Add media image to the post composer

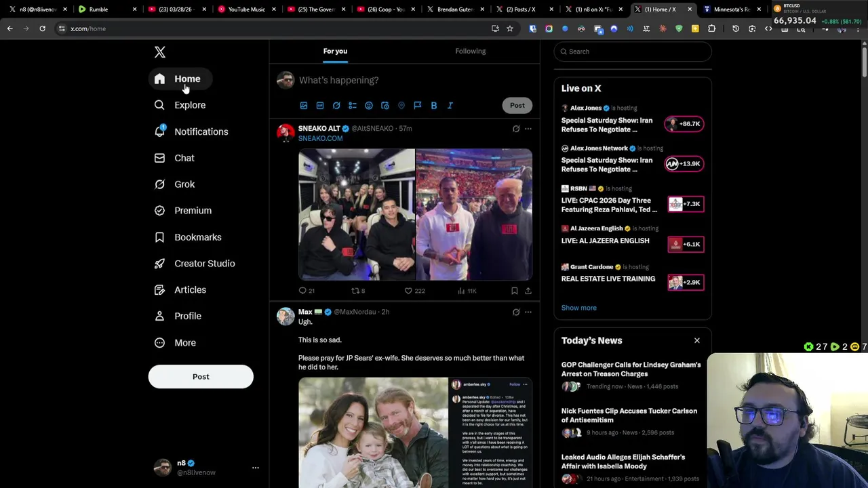pyautogui.click(x=304, y=106)
